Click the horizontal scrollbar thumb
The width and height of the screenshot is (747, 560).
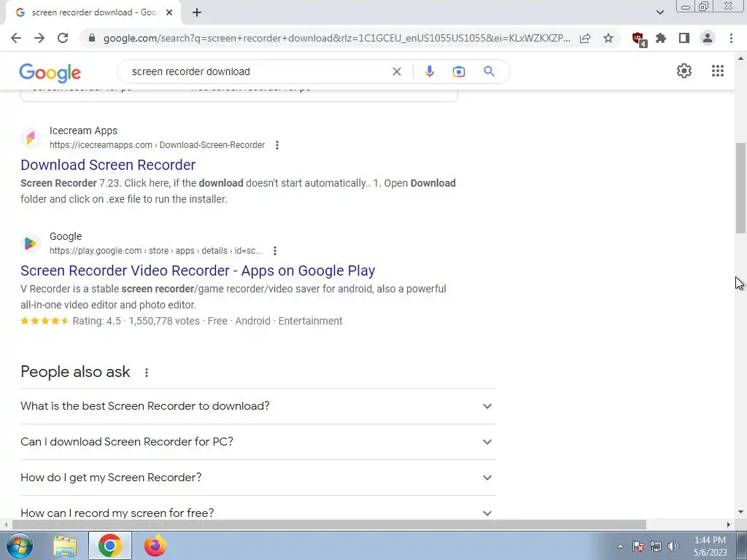[329, 524]
